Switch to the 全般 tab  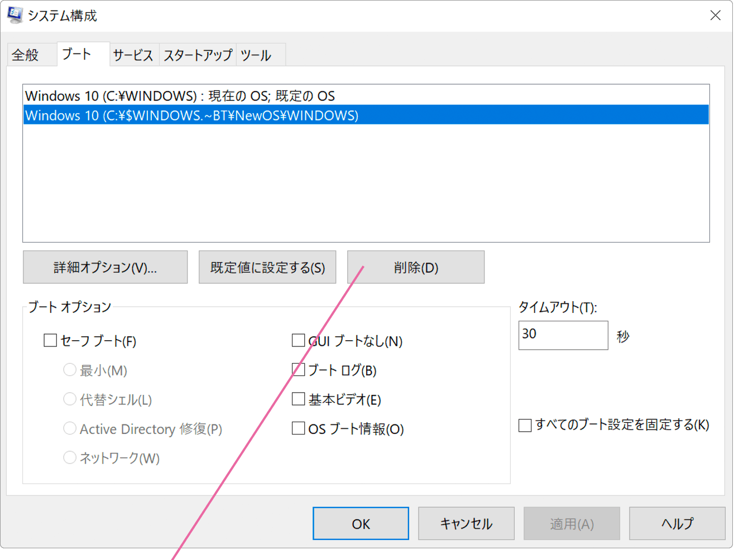tap(32, 55)
